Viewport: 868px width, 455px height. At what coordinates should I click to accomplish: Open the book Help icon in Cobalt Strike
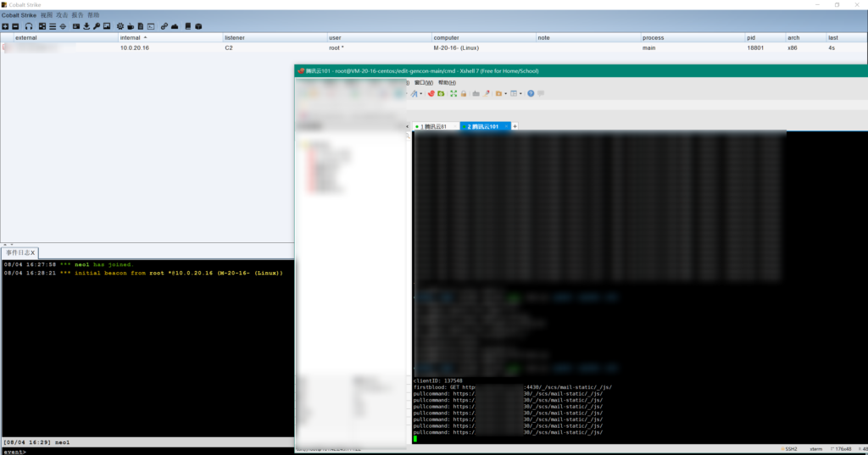[188, 26]
